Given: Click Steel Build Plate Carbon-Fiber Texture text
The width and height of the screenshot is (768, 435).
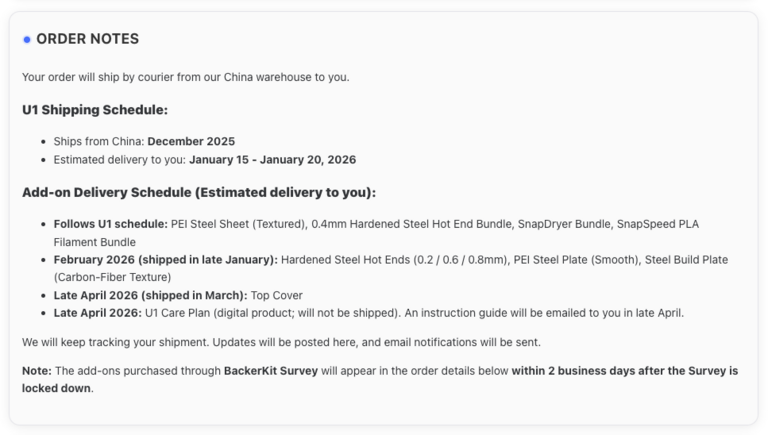Looking at the screenshot, I should (x=113, y=277).
